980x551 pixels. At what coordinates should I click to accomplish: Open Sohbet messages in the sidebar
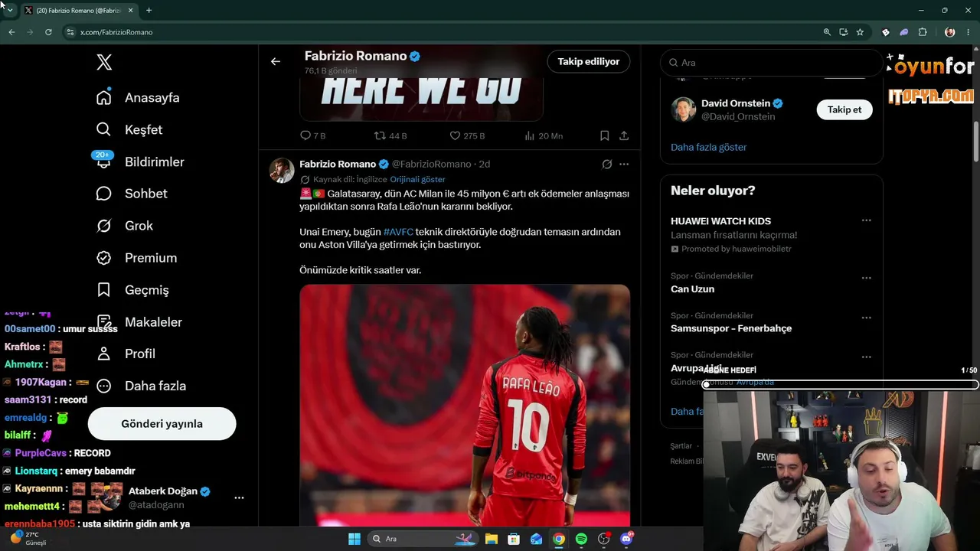coord(132,194)
